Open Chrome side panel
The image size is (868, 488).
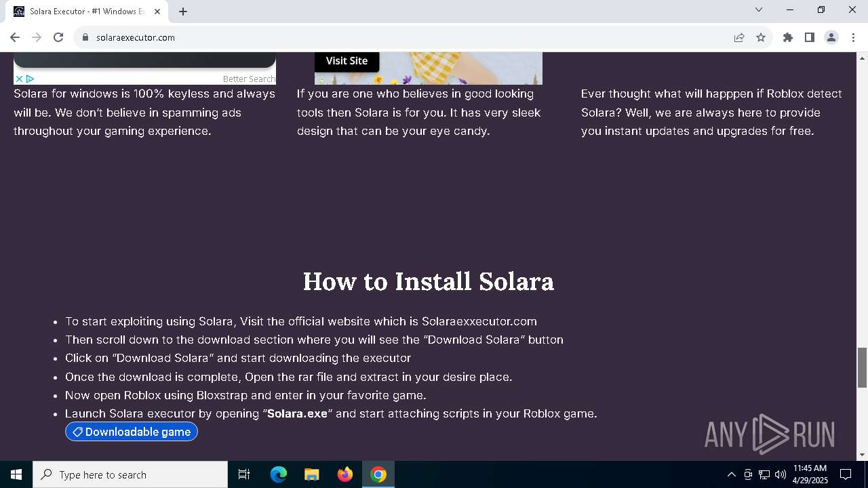click(x=810, y=37)
